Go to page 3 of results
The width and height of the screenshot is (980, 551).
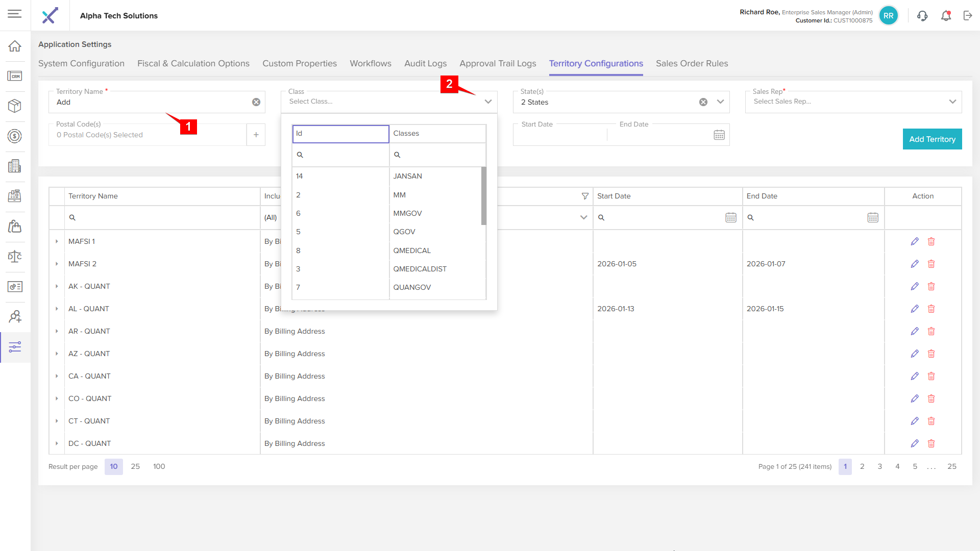(879, 466)
